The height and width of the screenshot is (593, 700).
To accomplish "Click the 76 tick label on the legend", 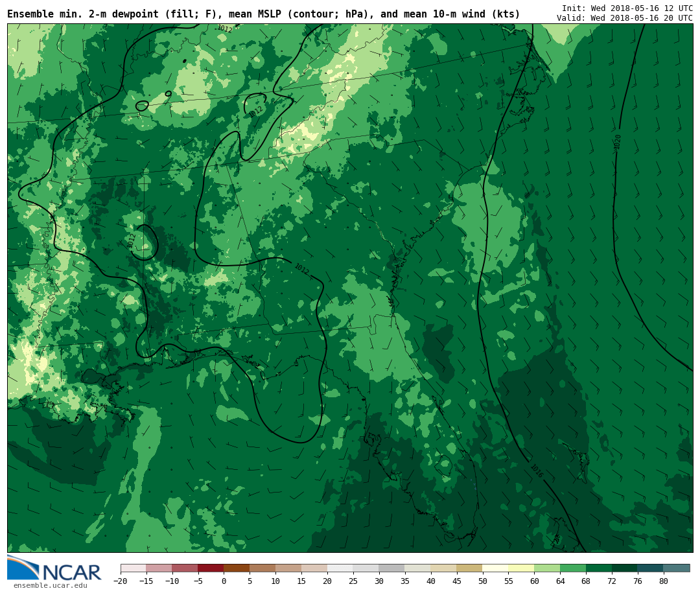I will point(638,581).
